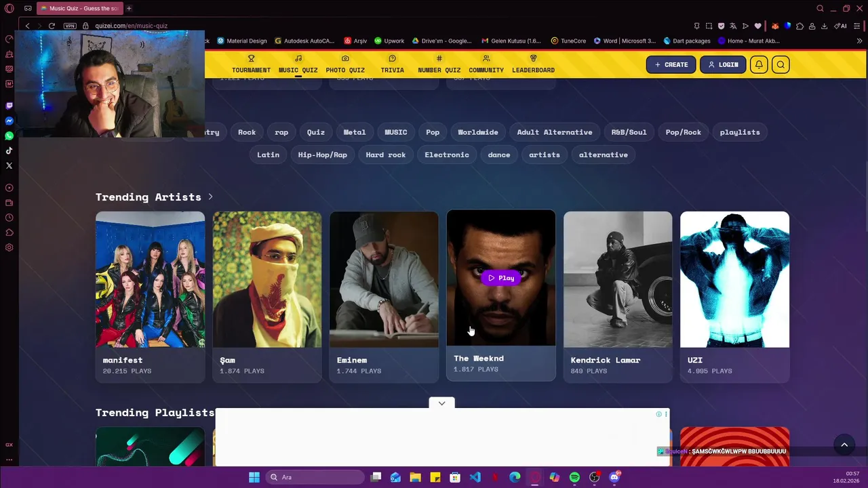This screenshot has height=488, width=868.
Task: Open the manifest artist card
Action: tap(150, 297)
